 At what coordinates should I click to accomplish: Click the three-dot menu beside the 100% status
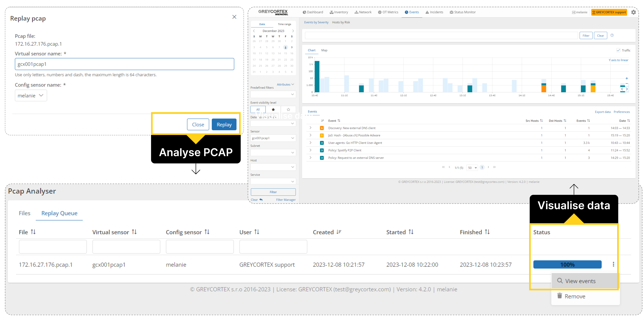point(613,264)
